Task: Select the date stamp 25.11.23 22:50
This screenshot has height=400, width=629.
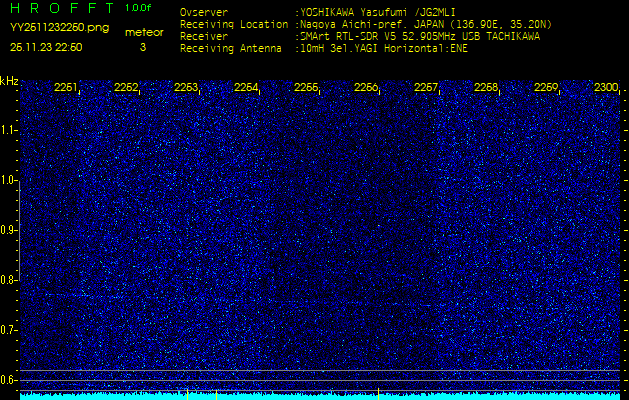Action: tap(46, 47)
